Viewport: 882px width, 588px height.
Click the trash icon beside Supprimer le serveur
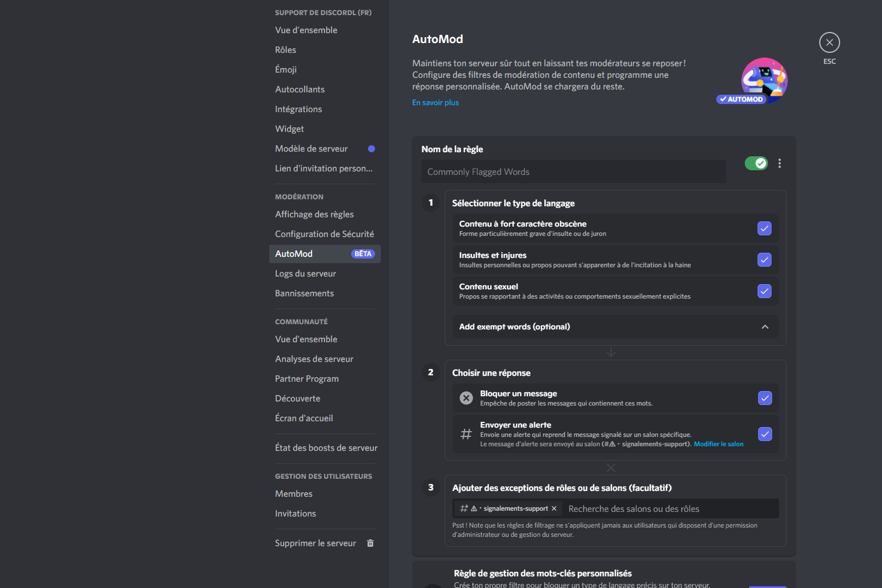370,543
